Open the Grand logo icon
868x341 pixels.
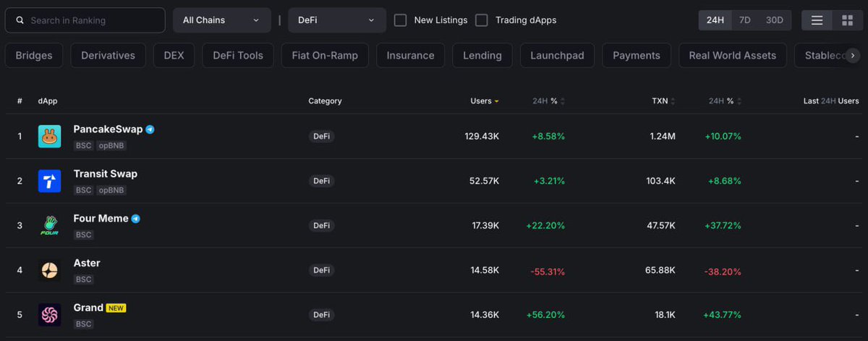49,315
